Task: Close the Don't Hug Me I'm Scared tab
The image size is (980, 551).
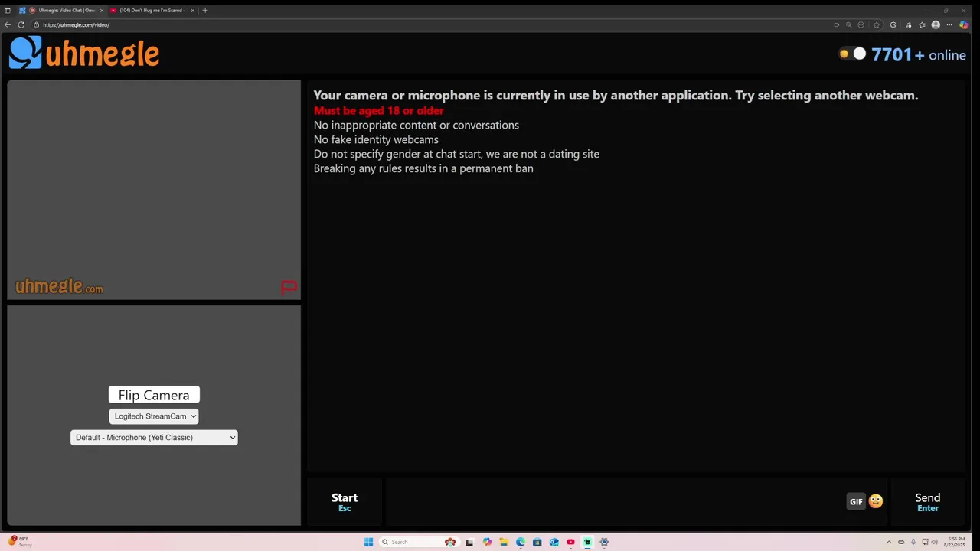Action: (192, 11)
